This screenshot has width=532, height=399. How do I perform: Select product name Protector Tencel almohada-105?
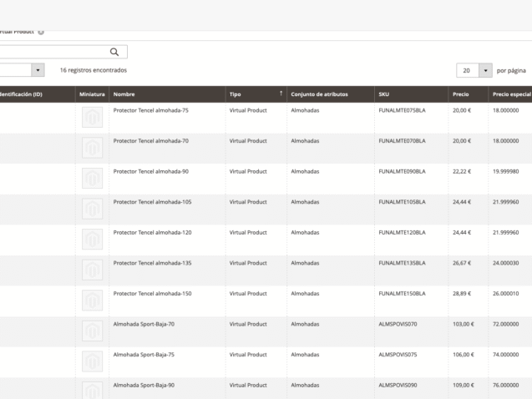[152, 202]
